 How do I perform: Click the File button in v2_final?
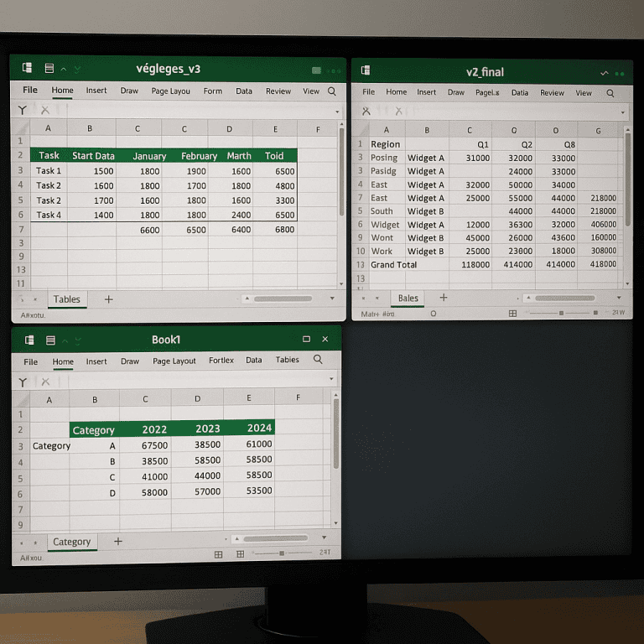click(368, 92)
